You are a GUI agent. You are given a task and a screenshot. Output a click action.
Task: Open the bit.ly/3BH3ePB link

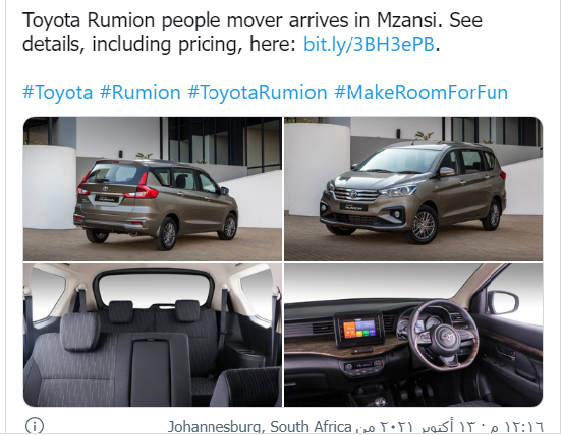tap(369, 44)
